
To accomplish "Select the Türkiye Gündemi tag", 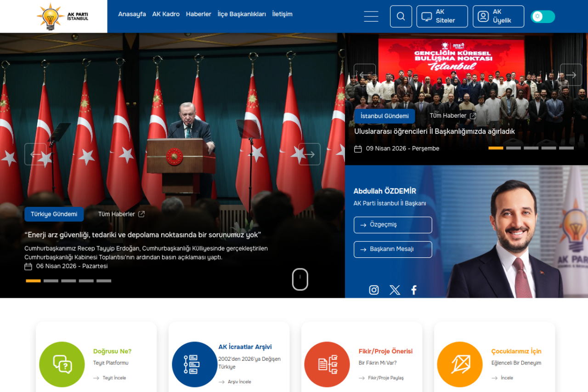I will click(54, 214).
